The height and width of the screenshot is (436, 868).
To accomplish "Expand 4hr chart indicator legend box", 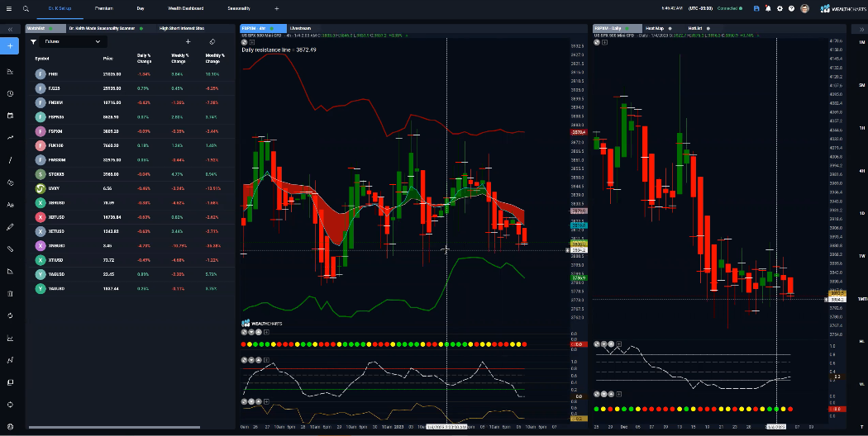I will pyautogui.click(x=252, y=42).
